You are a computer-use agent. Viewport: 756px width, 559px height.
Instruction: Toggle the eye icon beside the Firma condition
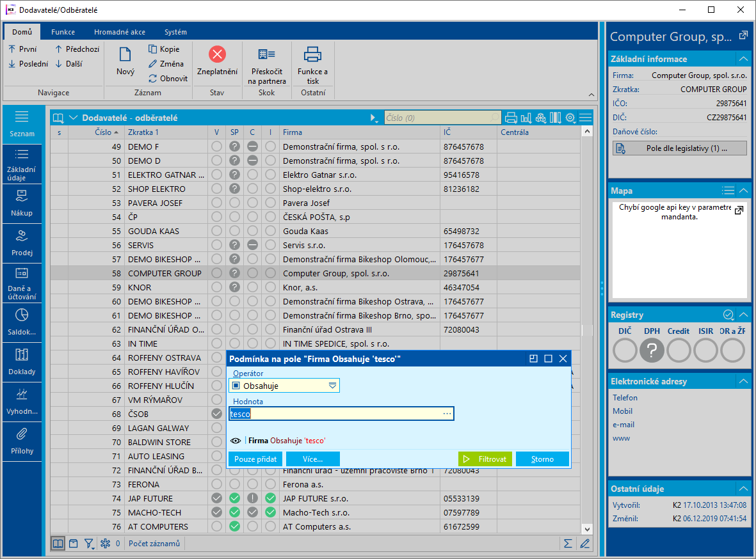tap(235, 441)
